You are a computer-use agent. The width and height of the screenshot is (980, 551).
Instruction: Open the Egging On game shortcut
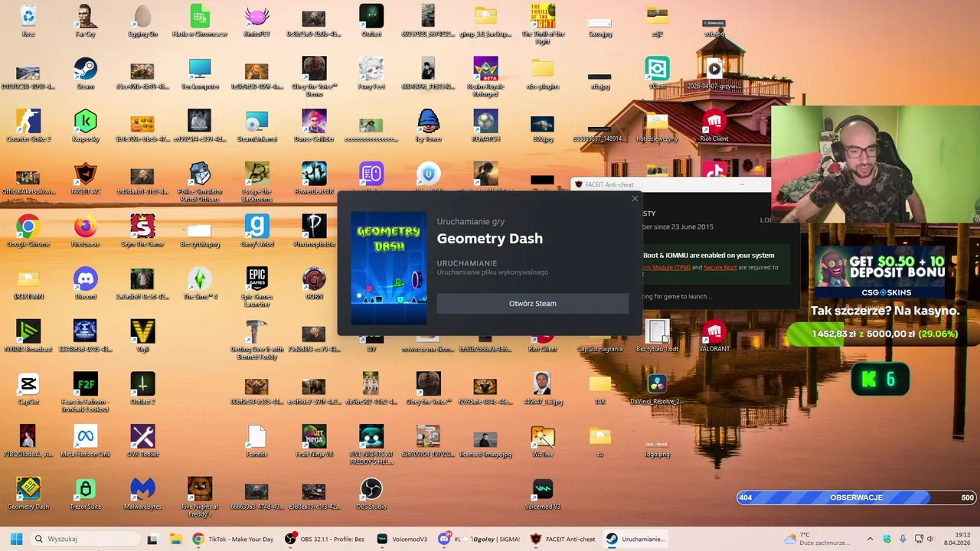142,21
